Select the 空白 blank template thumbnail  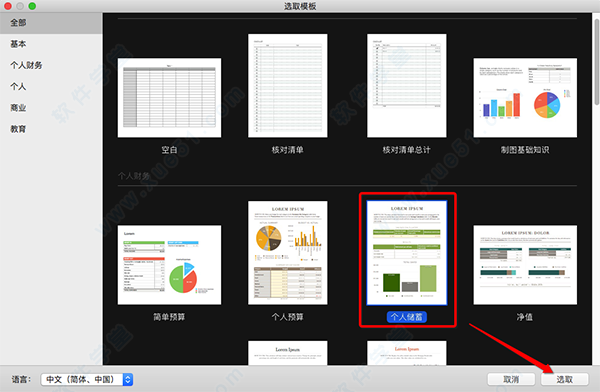[x=169, y=98]
